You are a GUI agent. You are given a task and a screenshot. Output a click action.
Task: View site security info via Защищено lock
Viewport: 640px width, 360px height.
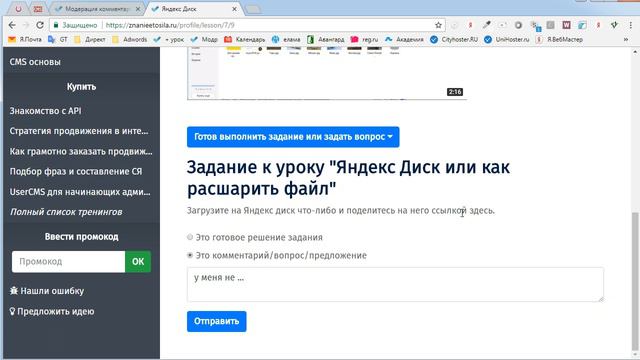[76, 25]
